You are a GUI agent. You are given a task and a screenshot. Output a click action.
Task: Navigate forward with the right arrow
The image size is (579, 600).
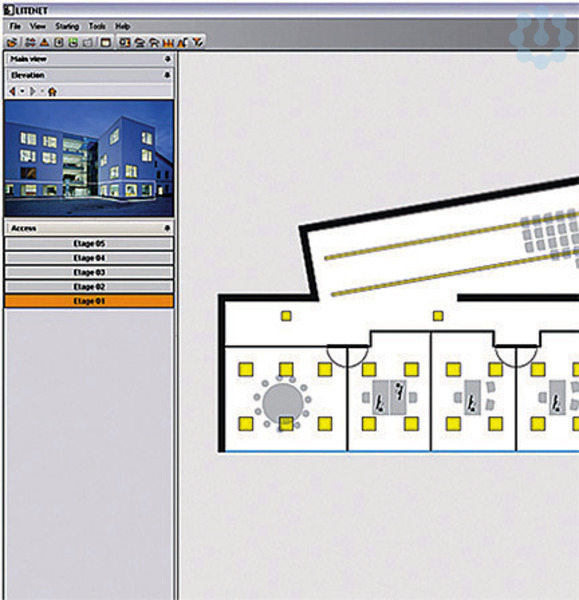[x=33, y=91]
